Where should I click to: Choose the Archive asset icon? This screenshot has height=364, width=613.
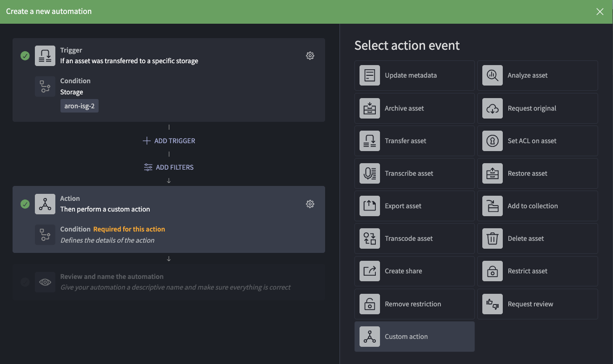point(370,108)
